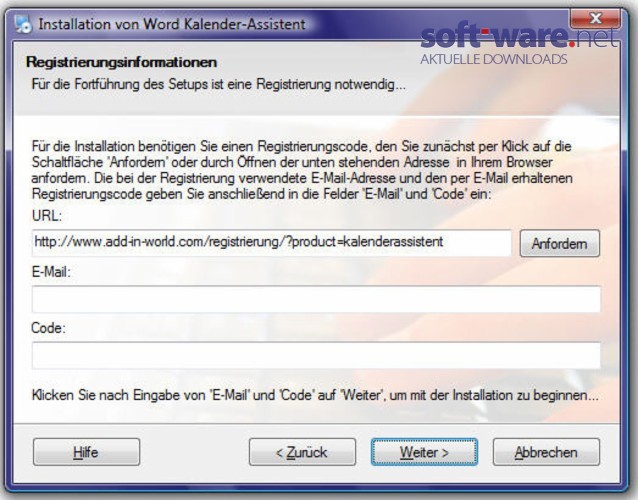Image resolution: width=638 pixels, height=500 pixels.
Task: Click the window title 'Installation von Word Kalender-Assistent'
Action: (172, 24)
